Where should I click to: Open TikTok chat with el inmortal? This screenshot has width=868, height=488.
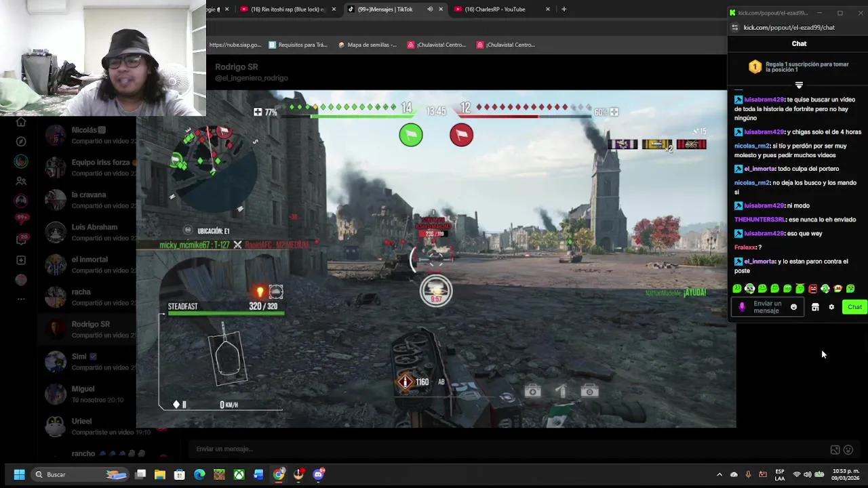(88, 265)
